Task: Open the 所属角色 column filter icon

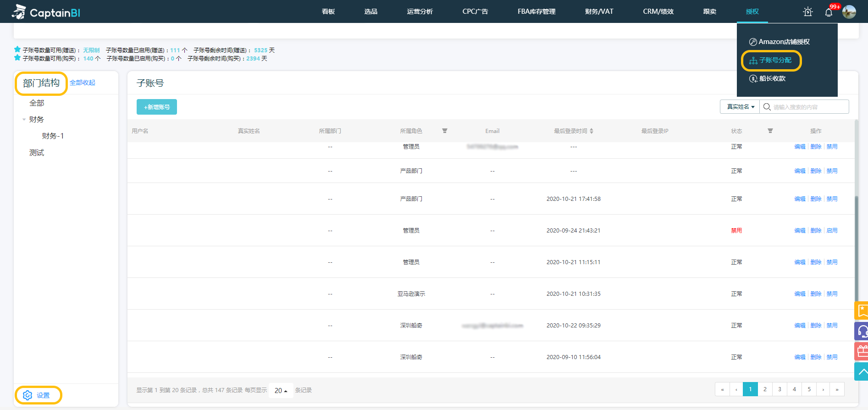Action: point(445,131)
